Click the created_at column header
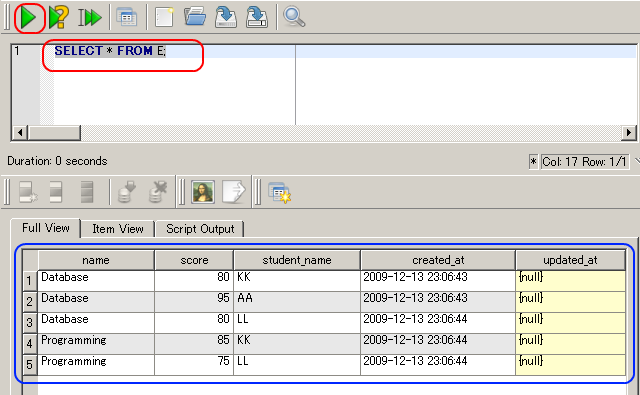This screenshot has height=395, width=640. (x=438, y=260)
